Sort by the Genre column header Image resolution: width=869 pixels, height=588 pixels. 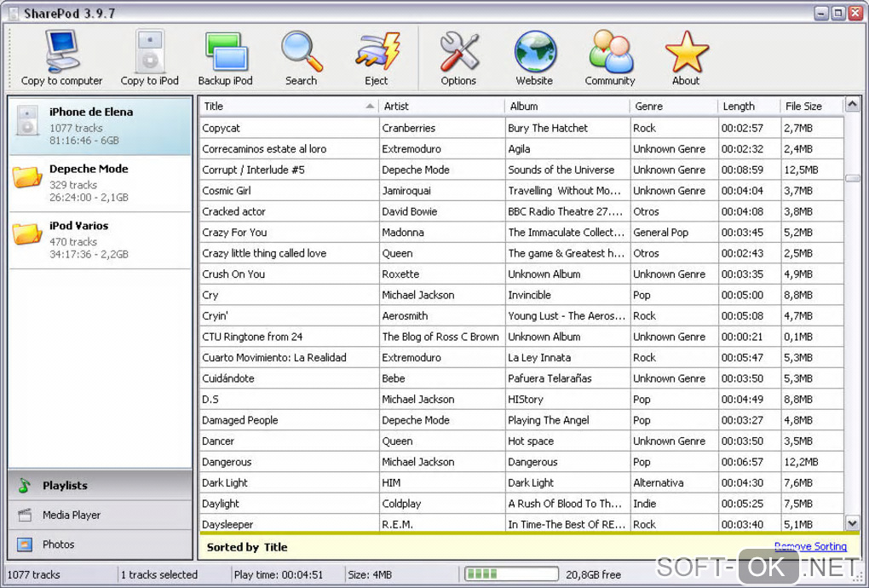pos(673,107)
